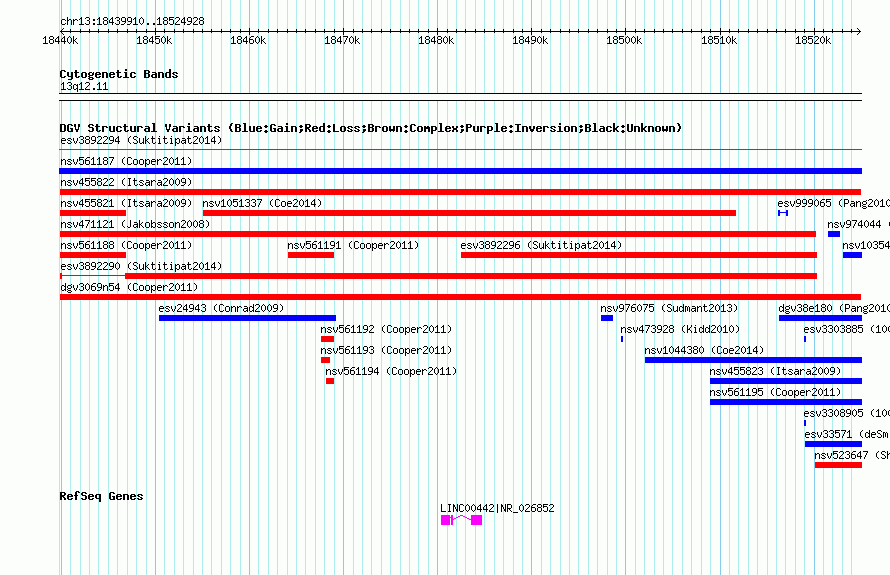Open the nsv561193 (Cooper2011) label
The height and width of the screenshot is (575, 890).
[x=386, y=350]
